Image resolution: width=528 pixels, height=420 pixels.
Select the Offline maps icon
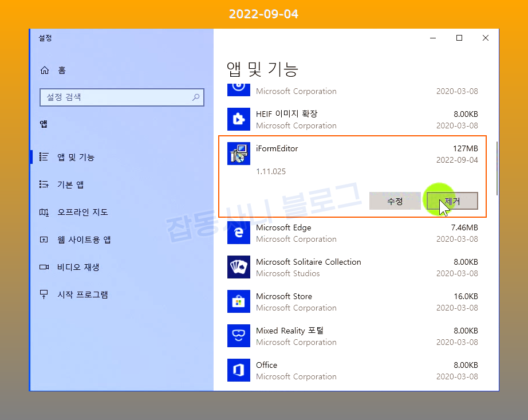click(44, 212)
